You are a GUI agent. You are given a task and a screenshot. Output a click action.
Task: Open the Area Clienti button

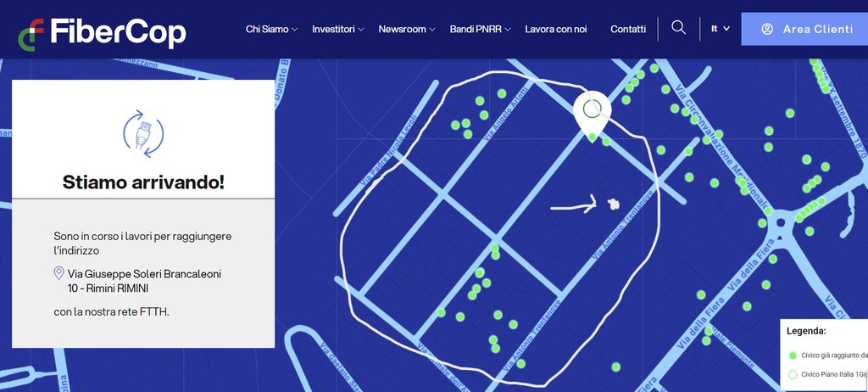(x=804, y=29)
